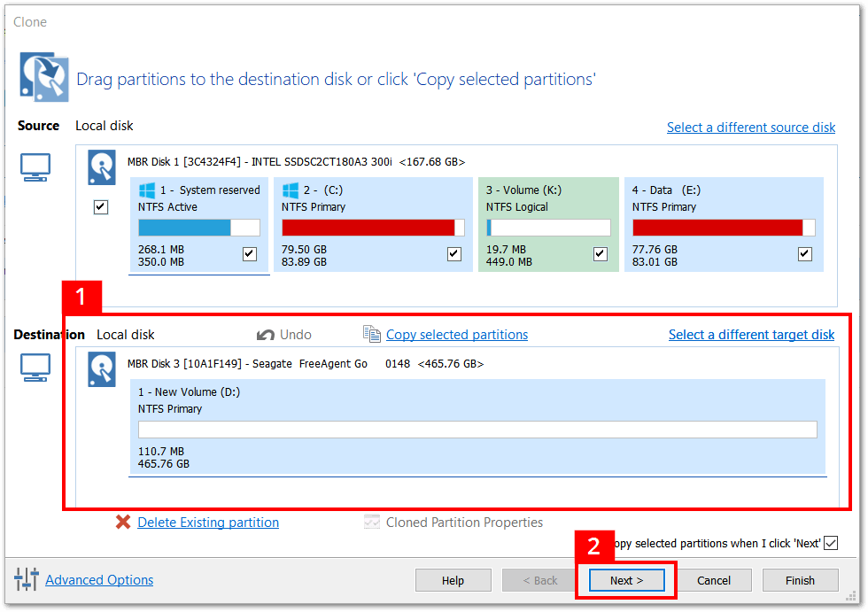
Task: Click Cloned Partition Properties label
Action: pyautogui.click(x=464, y=523)
